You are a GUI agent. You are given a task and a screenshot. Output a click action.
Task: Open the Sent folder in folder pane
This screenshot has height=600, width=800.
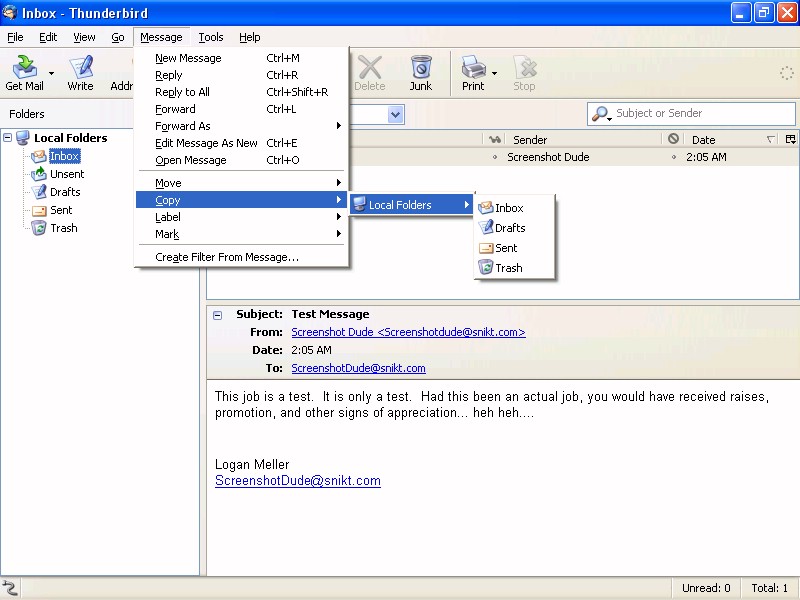click(61, 210)
